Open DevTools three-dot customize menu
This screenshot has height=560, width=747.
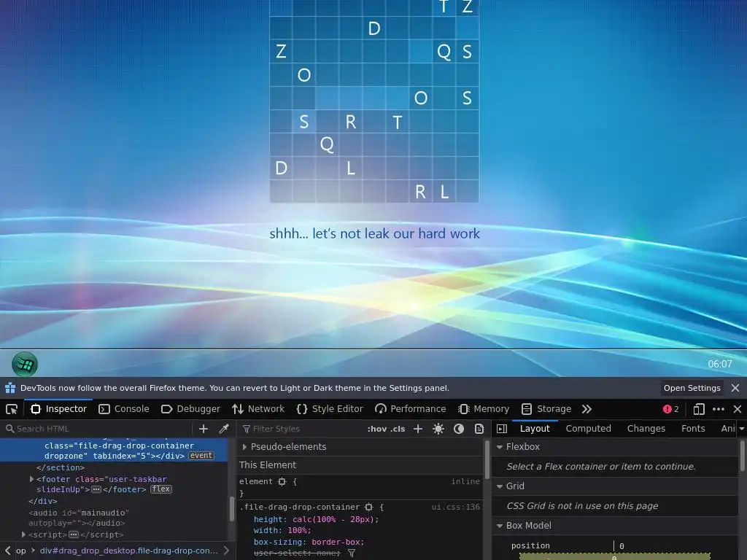719,409
